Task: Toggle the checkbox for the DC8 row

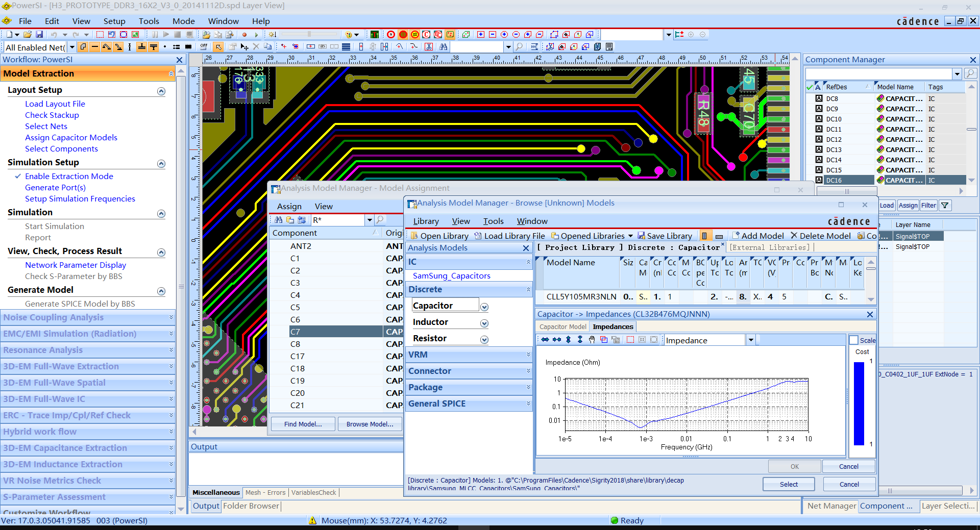Action: [x=819, y=98]
